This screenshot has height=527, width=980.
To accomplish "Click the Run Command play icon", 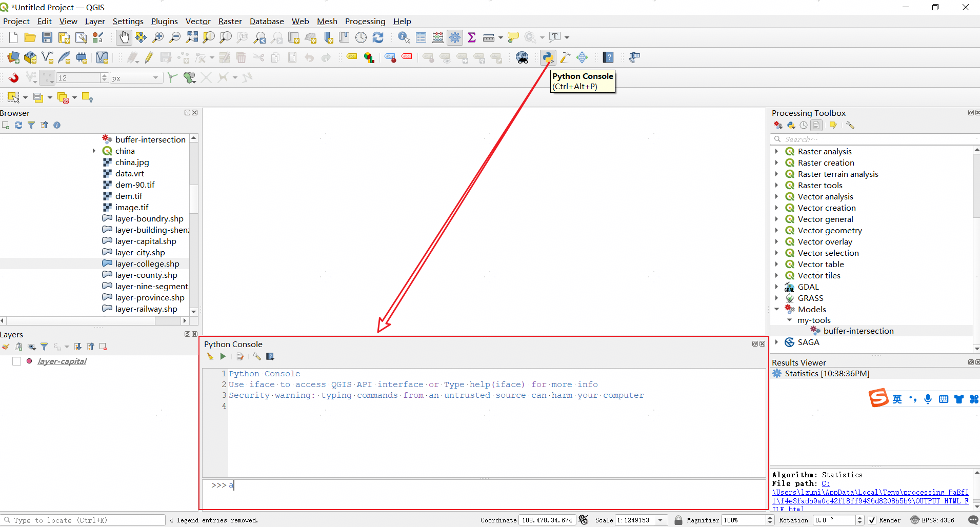I will [x=223, y=356].
